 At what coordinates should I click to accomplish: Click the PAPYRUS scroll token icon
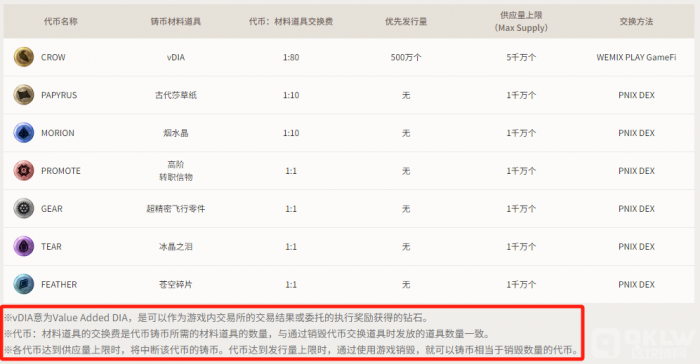24,95
